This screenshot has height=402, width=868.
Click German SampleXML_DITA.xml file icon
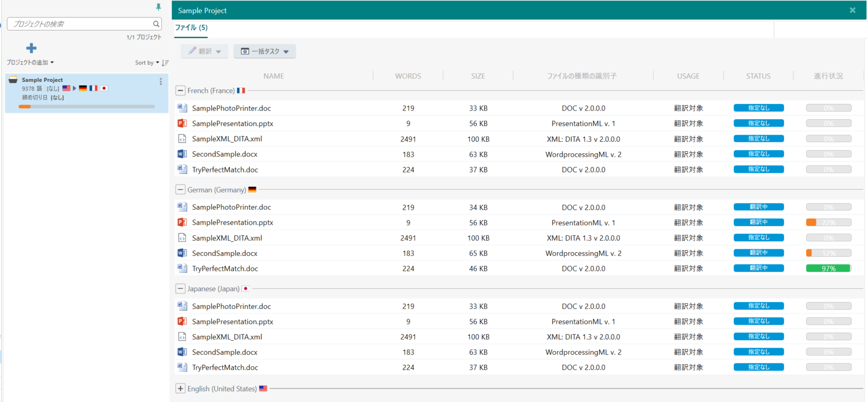point(182,238)
